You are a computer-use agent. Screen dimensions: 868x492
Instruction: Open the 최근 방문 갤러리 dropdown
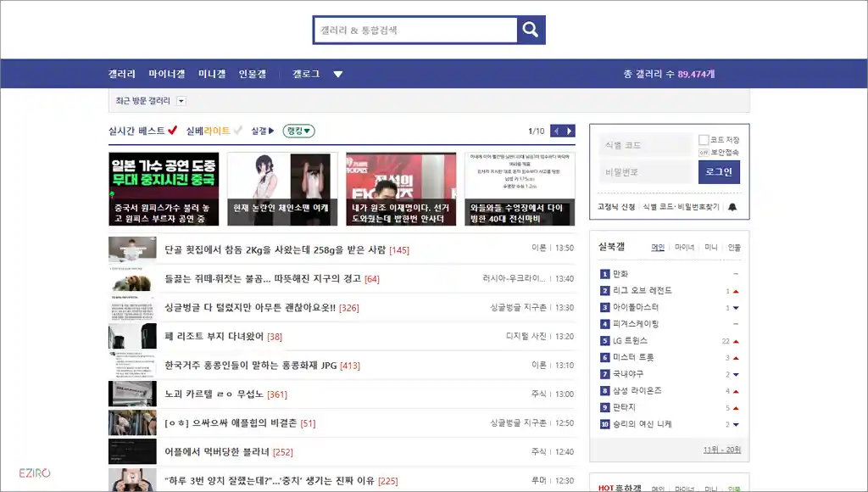[181, 101]
